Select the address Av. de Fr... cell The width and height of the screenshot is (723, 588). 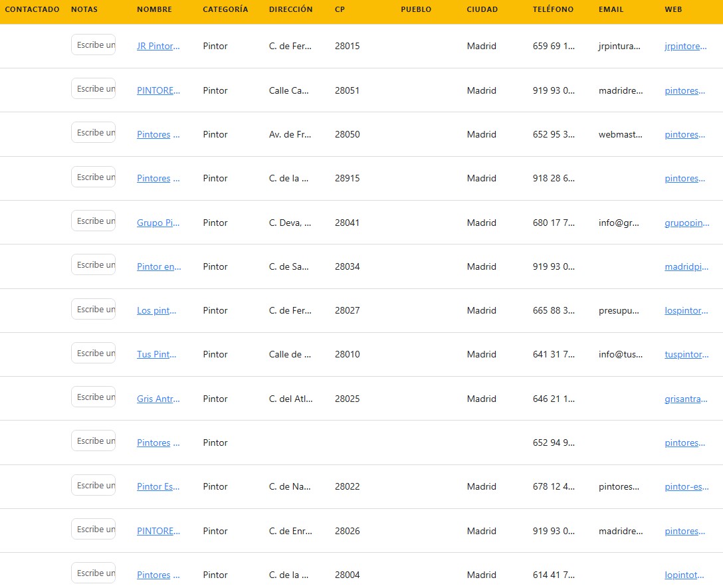pos(290,134)
